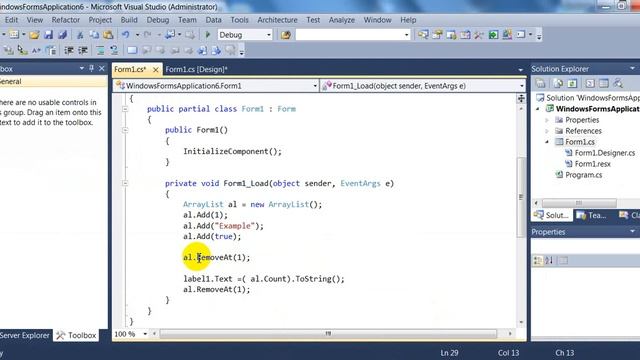This screenshot has width=640, height=360.
Task: Start debugging with green play arrow
Action: [207, 35]
